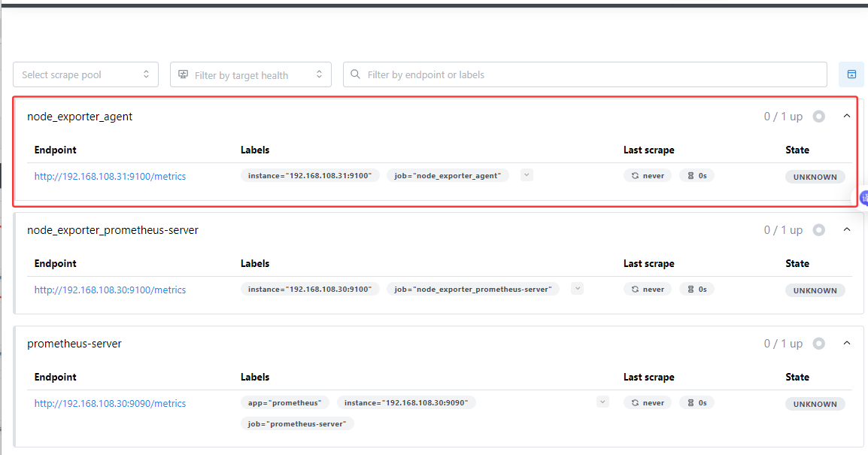The image size is (868, 455).
Task: Click the instance="192.168.108.30:9100" label
Action: [310, 289]
